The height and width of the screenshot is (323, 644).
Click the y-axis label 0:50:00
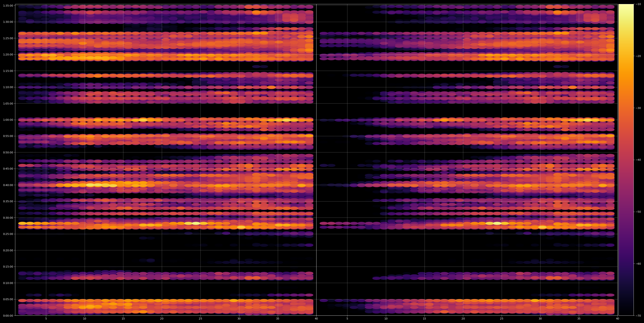tap(8, 152)
